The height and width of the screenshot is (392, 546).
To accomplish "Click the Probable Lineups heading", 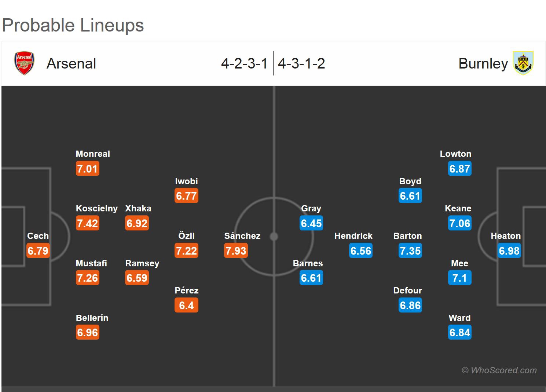I will (73, 25).
